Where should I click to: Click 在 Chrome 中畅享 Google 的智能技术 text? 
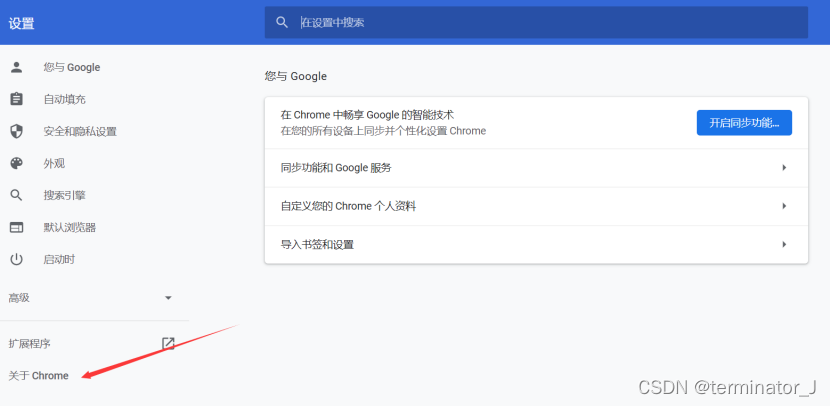(367, 115)
